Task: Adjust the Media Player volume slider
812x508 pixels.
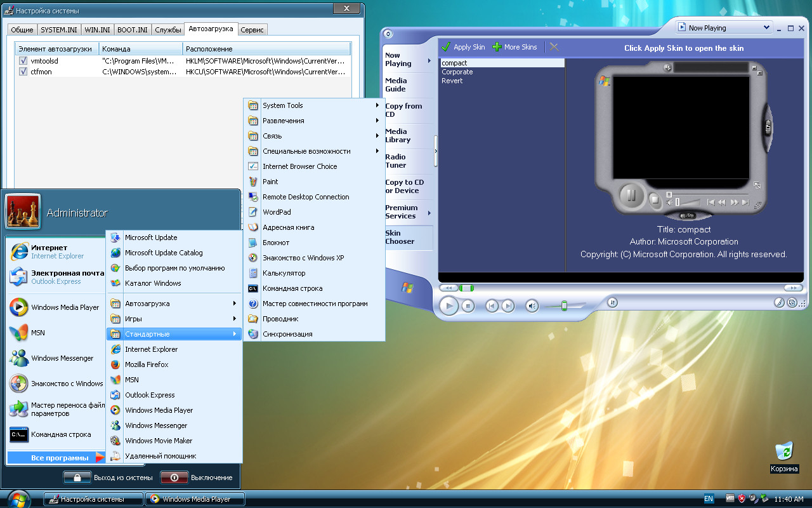Action: (564, 306)
